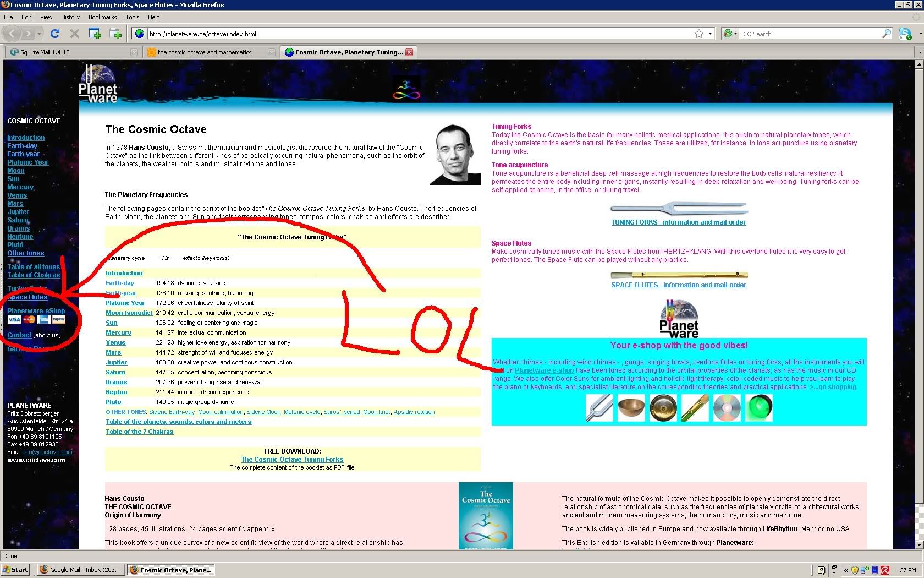Switch to Google Mail Inbox taskbar window
Image resolution: width=924 pixels, height=578 pixels.
coord(80,570)
